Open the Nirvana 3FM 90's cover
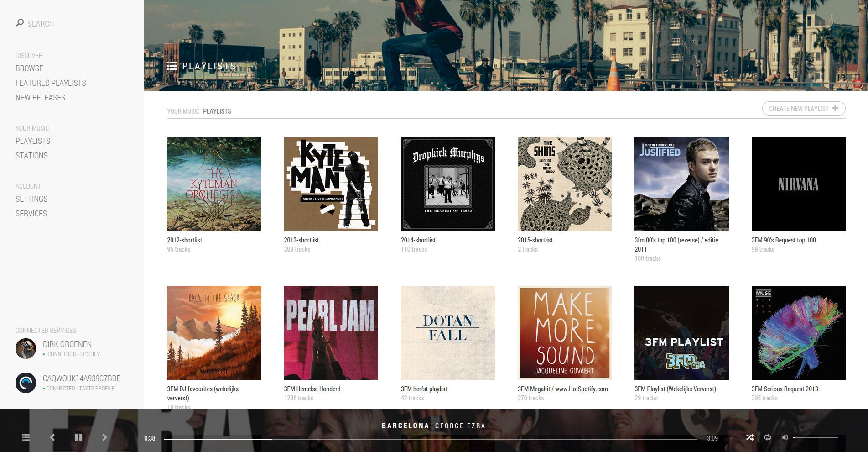The image size is (868, 452). tap(799, 184)
